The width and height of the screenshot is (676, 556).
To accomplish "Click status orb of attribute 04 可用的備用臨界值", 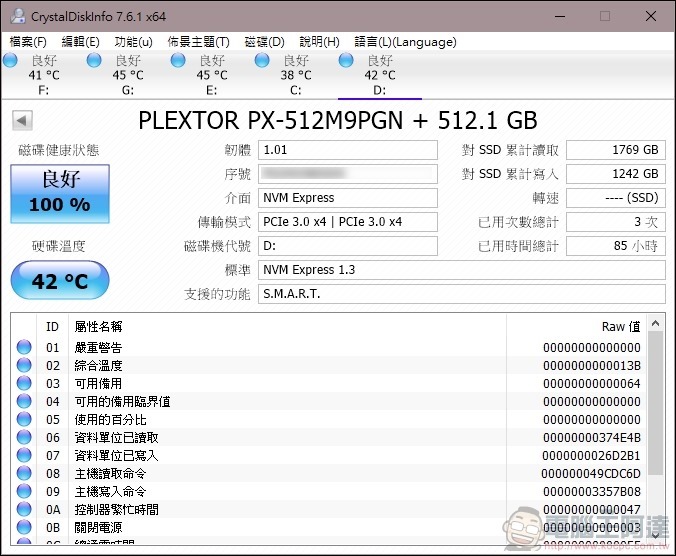I will pyautogui.click(x=24, y=401).
